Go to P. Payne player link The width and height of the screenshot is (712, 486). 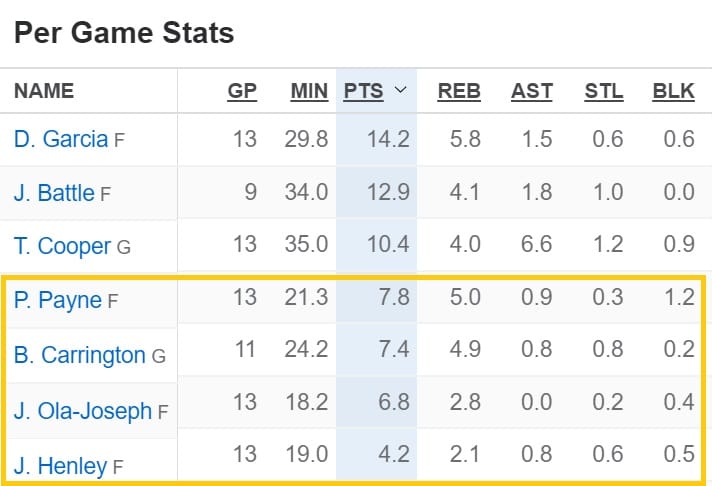tap(58, 300)
